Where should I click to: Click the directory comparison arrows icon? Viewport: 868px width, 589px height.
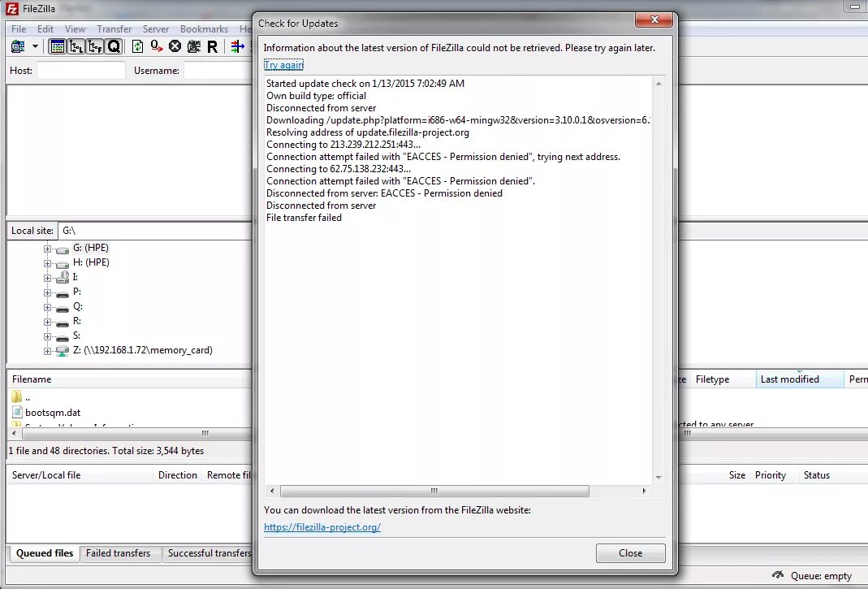point(237,46)
